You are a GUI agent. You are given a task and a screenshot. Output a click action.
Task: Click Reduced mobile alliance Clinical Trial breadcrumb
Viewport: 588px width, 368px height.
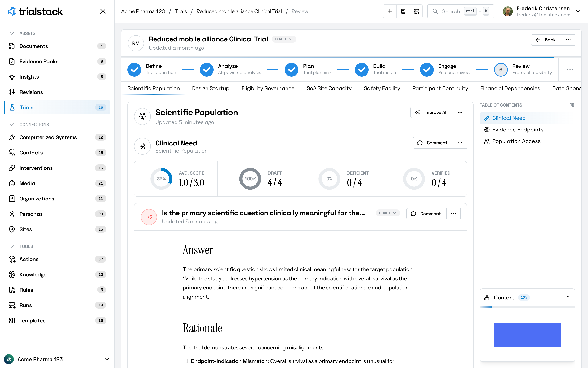click(x=239, y=11)
